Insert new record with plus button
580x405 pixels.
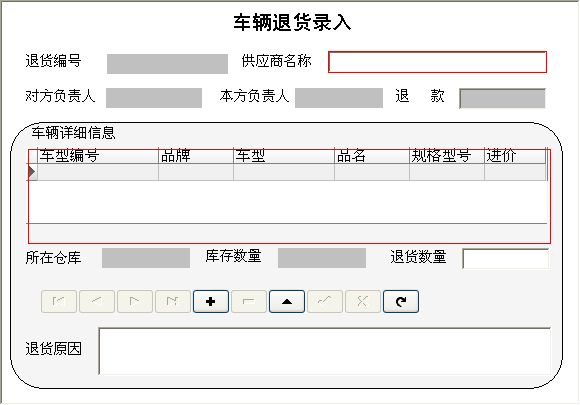(x=211, y=301)
